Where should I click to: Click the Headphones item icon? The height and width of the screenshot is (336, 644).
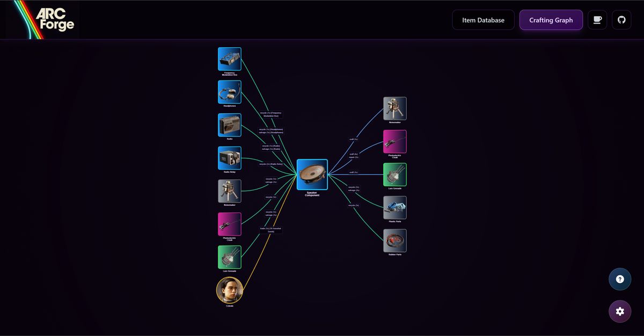229,91
